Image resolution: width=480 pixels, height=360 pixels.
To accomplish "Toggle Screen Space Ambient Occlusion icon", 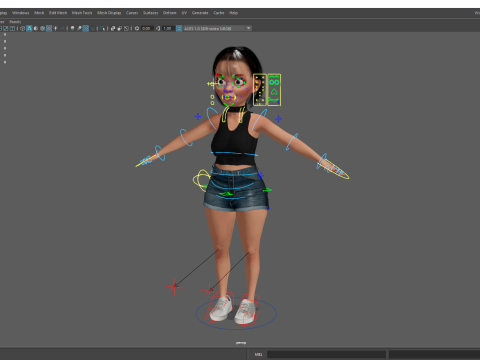I will (72, 28).
